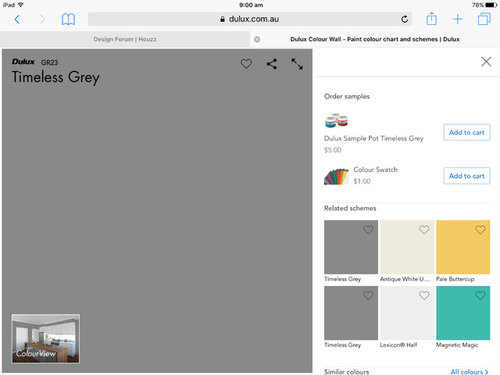Click the GR23 colour code
Viewport: 500px width, 375px height.
tap(49, 62)
